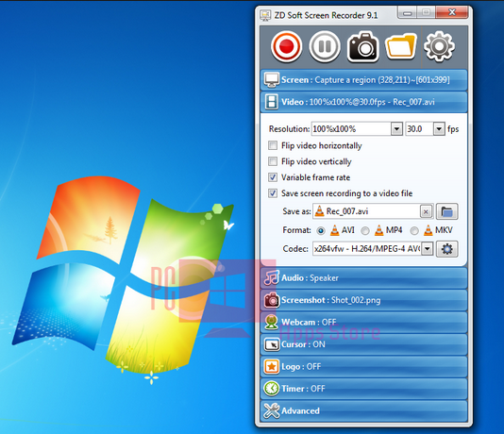Viewport: 504px width, 434px height.
Task: Expand the Audio: Speaker section
Action: point(364,278)
